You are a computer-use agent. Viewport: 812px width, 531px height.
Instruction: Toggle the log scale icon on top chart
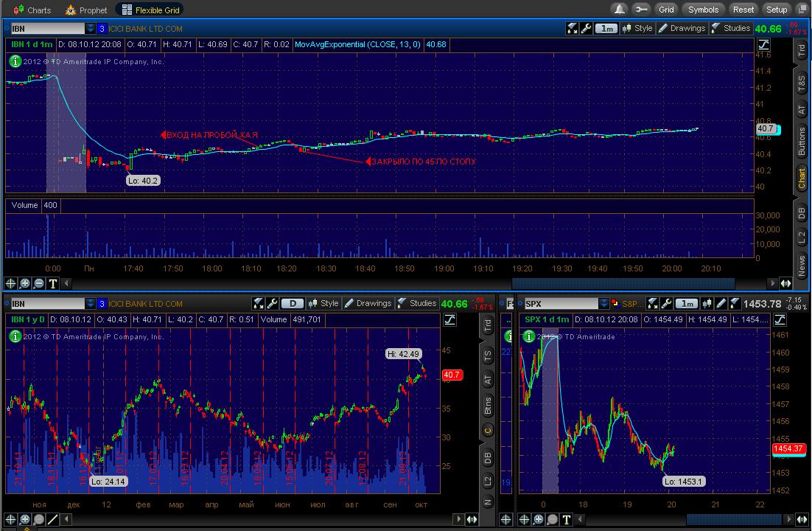pos(764,44)
